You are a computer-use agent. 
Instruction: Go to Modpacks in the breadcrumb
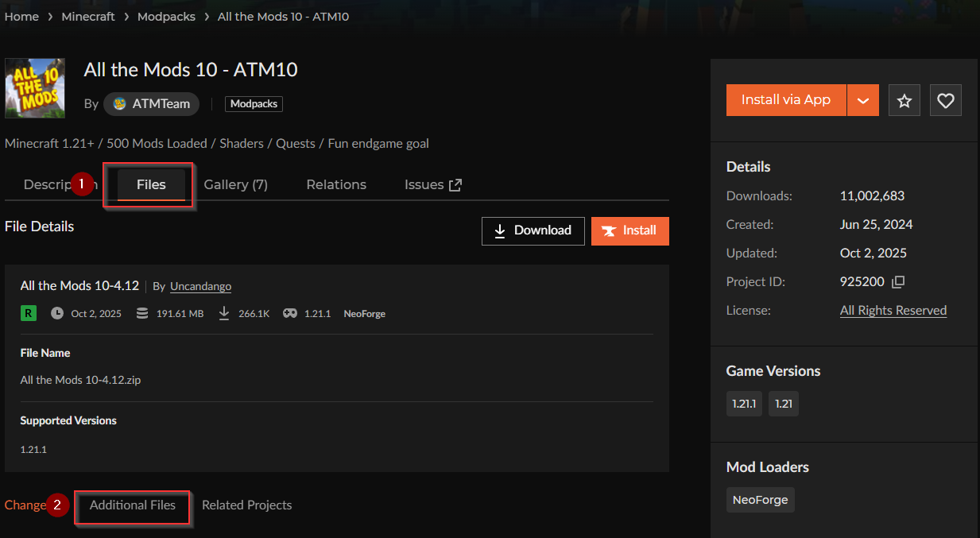(166, 17)
